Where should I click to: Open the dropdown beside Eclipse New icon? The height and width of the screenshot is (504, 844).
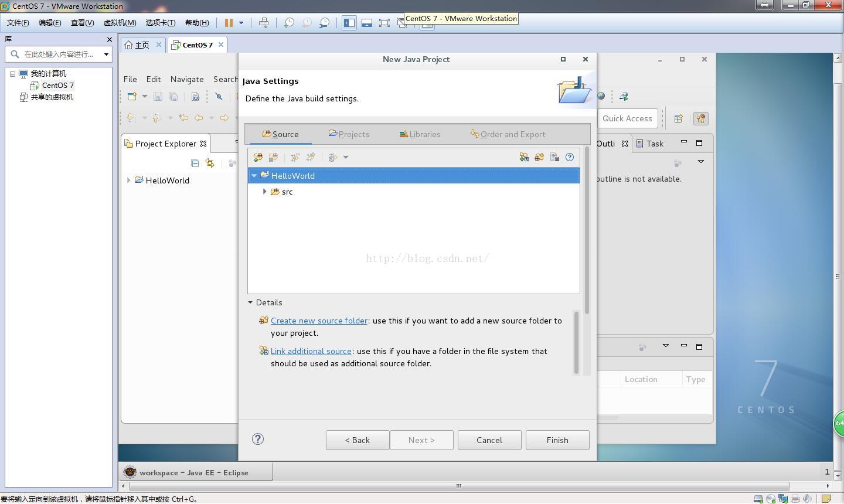145,97
